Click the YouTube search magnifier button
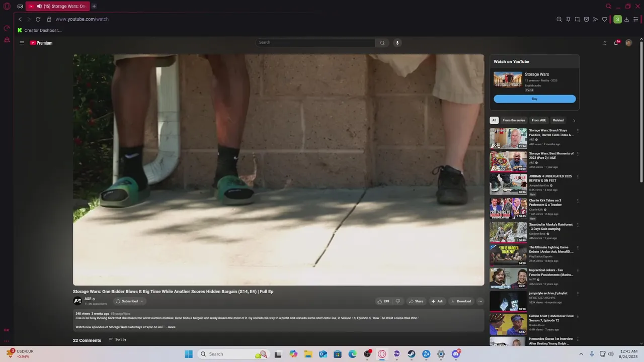This screenshot has width=644, height=362. coord(382,43)
